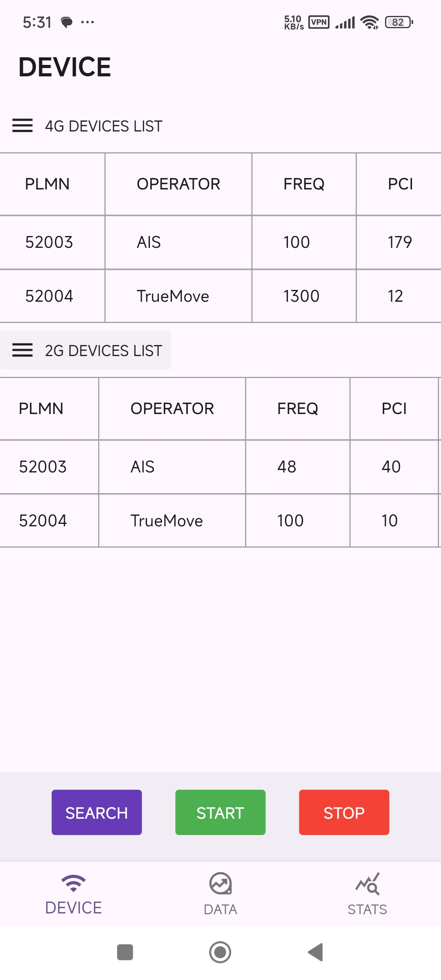Viewport: 441px width, 980px height.
Task: Select the 2G AIS frequency 48 cell
Action: tap(297, 467)
